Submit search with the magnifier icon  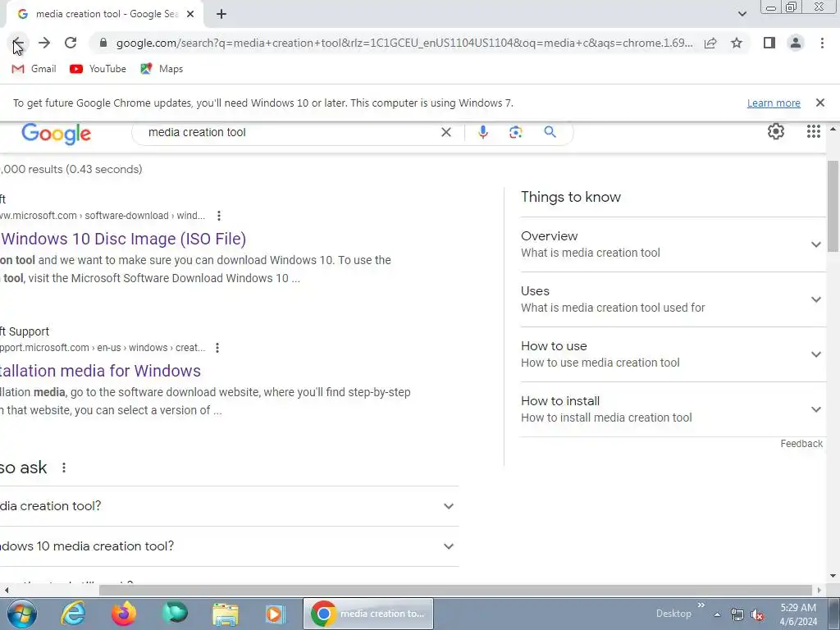pos(550,132)
